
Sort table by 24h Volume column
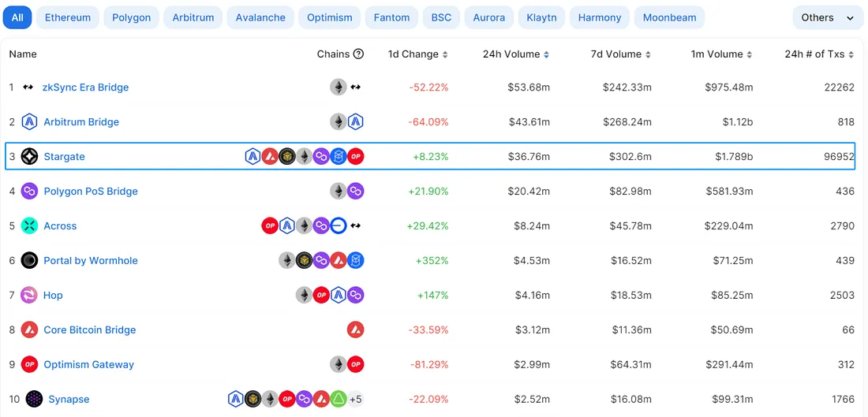click(x=516, y=54)
